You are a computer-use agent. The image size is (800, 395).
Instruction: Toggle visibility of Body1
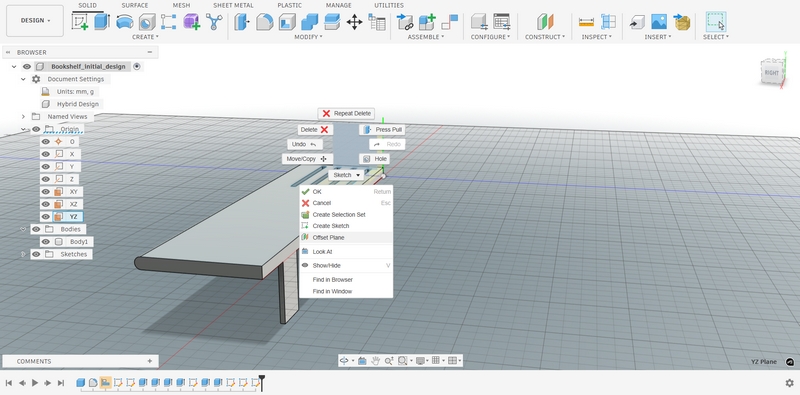point(46,241)
